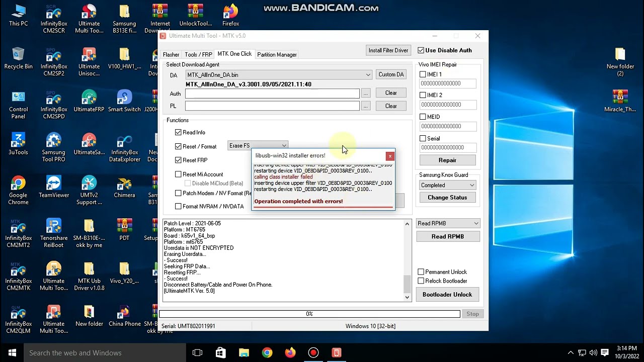Open InfinityBox CM2SP2 desktop shortcut
The width and height of the screenshot is (644, 362).
54,62
